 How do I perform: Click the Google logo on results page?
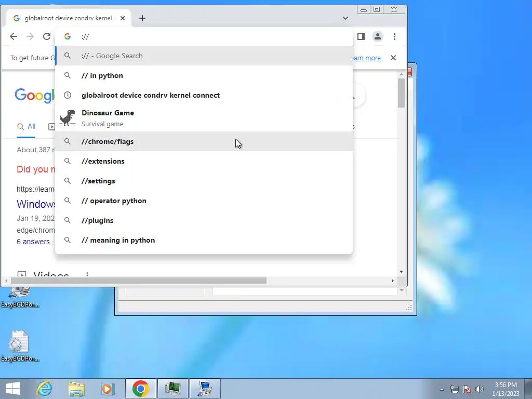pos(34,96)
